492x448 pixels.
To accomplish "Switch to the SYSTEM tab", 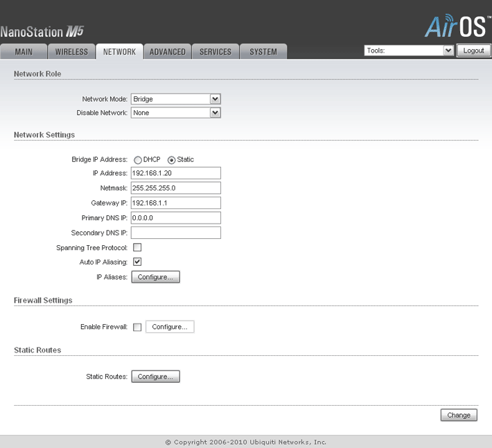I will tap(263, 52).
